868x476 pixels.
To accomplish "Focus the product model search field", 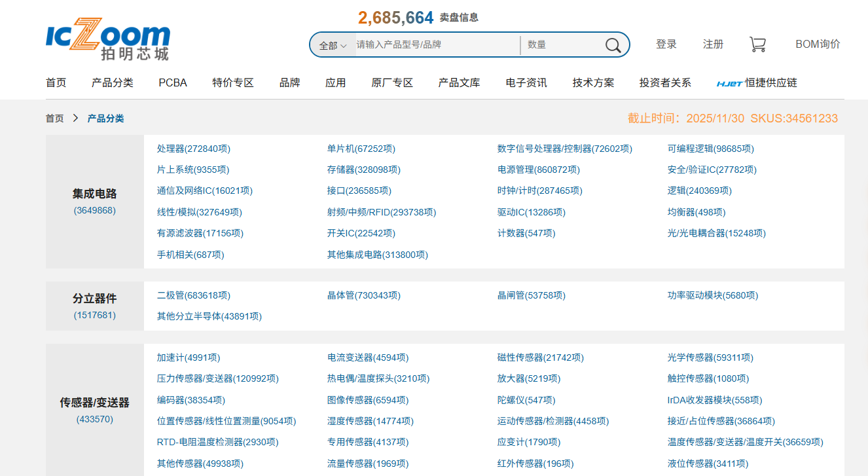I will coord(437,45).
